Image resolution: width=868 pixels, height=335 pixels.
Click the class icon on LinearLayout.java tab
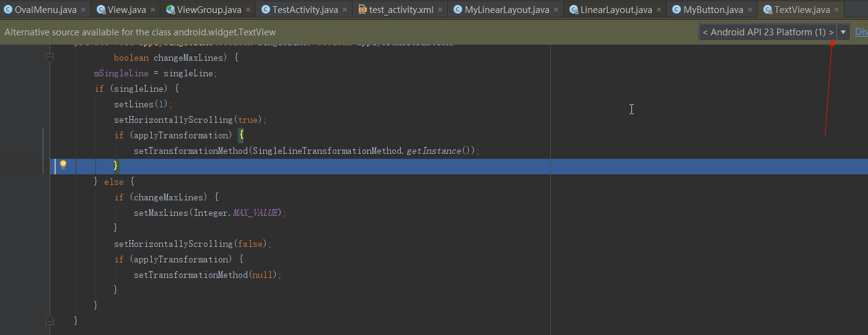coord(574,10)
